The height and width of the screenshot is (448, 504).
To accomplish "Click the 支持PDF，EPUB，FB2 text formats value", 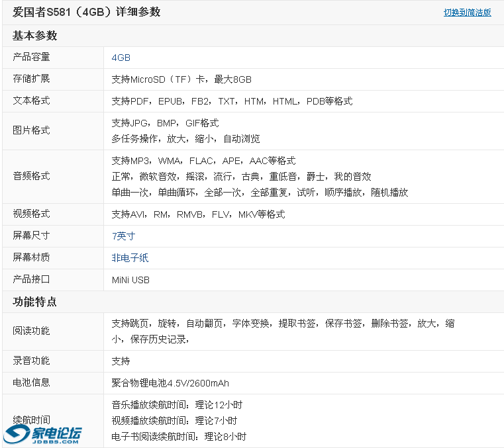I will click(232, 101).
